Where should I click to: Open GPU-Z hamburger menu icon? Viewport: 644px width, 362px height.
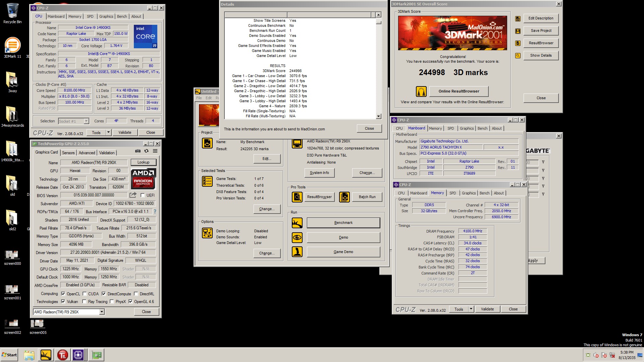155,151
